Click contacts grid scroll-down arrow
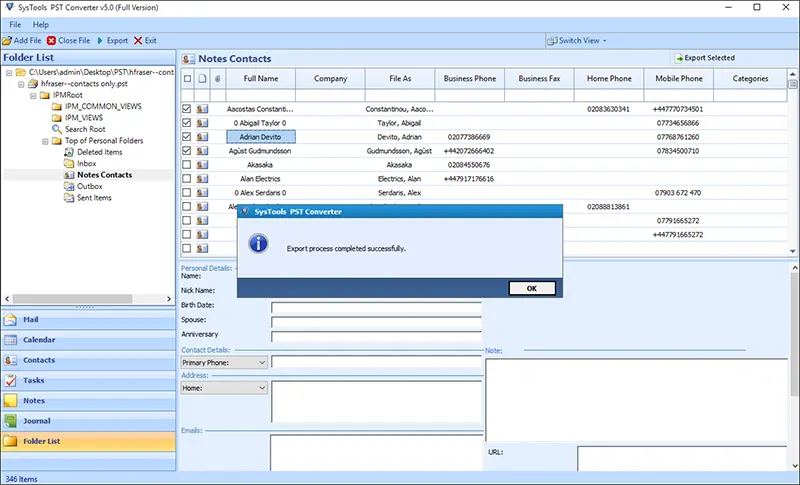Image resolution: width=800 pixels, height=485 pixels. point(793,251)
